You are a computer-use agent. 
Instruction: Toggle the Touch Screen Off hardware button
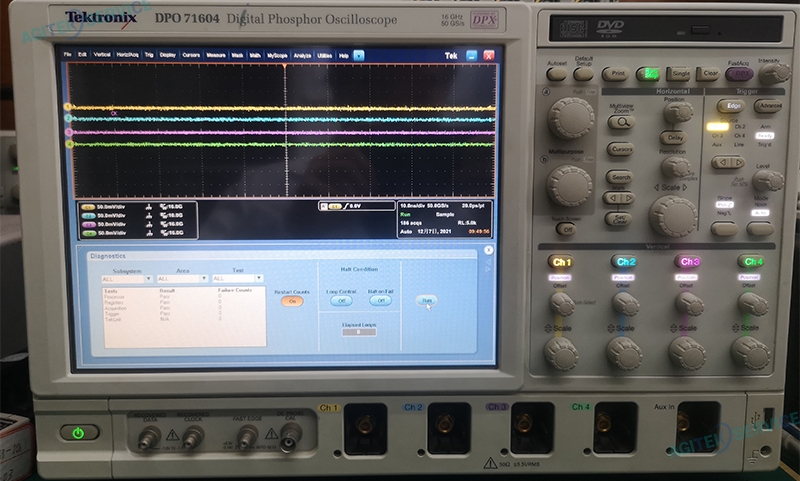565,230
